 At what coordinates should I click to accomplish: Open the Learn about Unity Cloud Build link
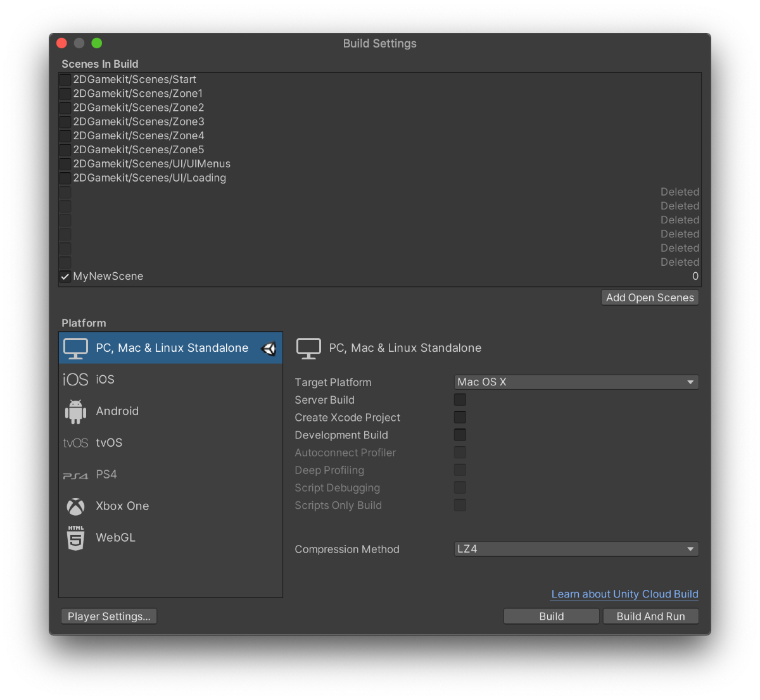coord(624,594)
